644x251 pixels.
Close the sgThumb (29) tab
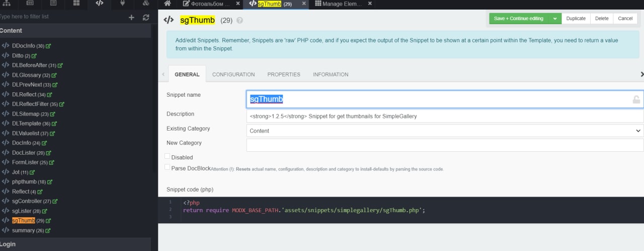[304, 4]
